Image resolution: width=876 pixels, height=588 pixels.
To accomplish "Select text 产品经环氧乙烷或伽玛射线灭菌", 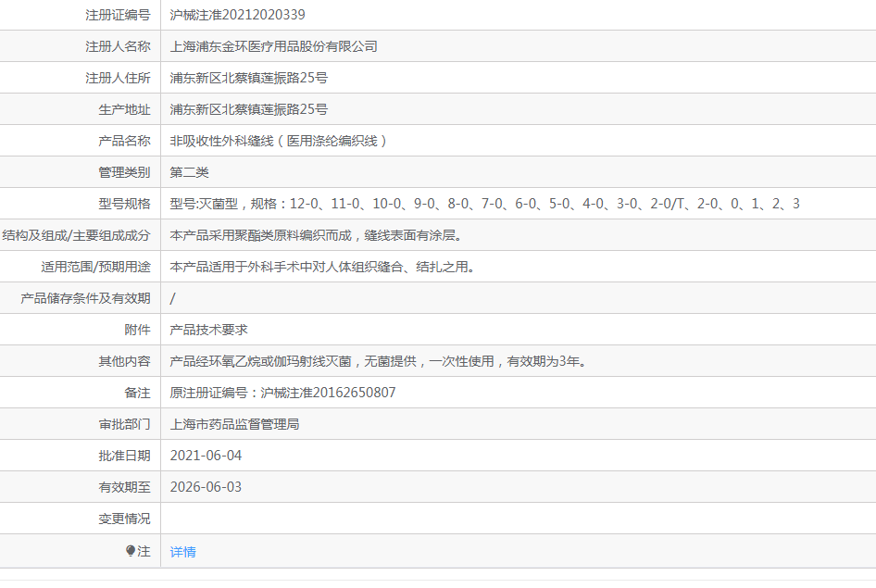I will coord(261,361).
